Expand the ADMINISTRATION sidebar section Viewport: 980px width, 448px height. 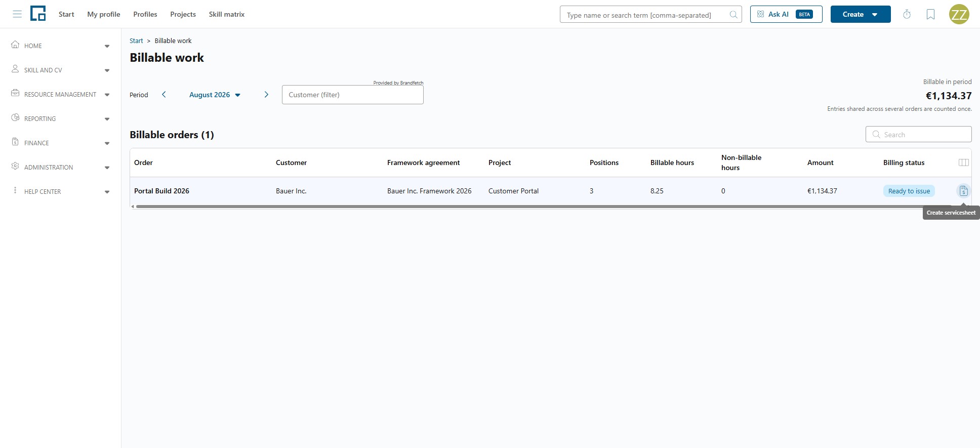pyautogui.click(x=107, y=168)
